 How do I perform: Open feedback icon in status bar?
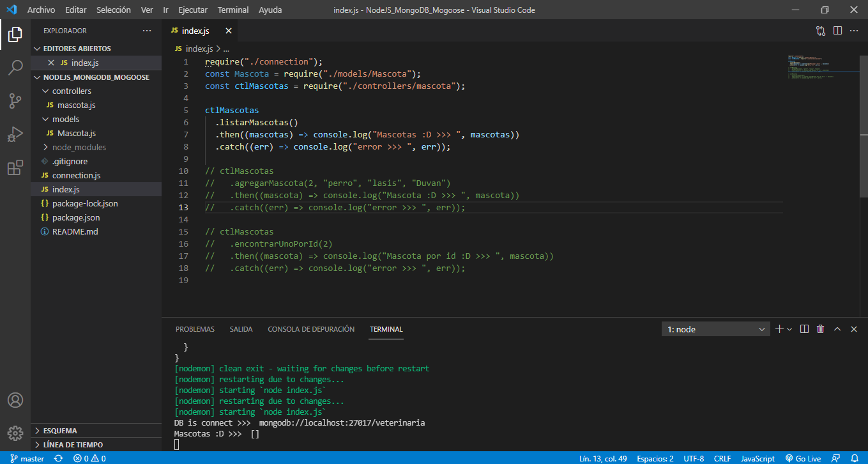click(x=835, y=458)
